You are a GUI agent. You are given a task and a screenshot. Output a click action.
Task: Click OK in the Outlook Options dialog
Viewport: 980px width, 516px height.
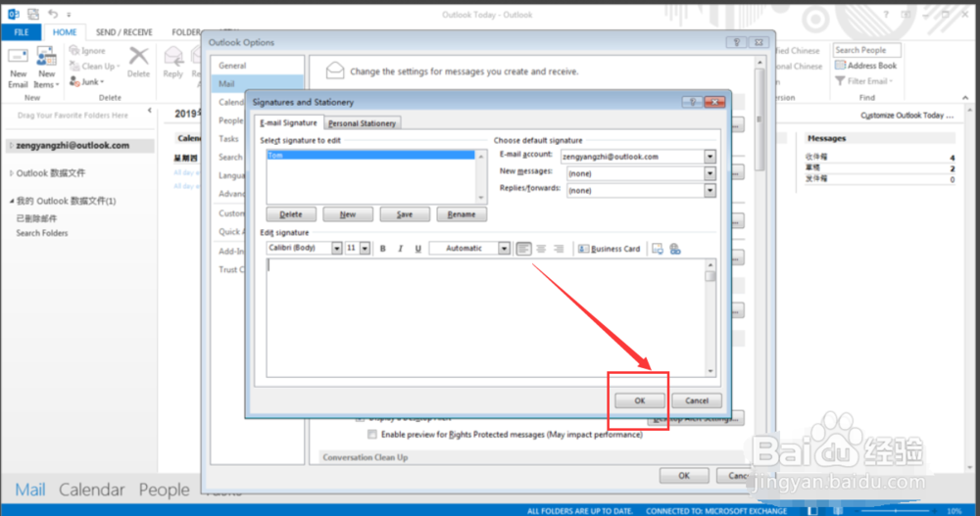coord(684,476)
